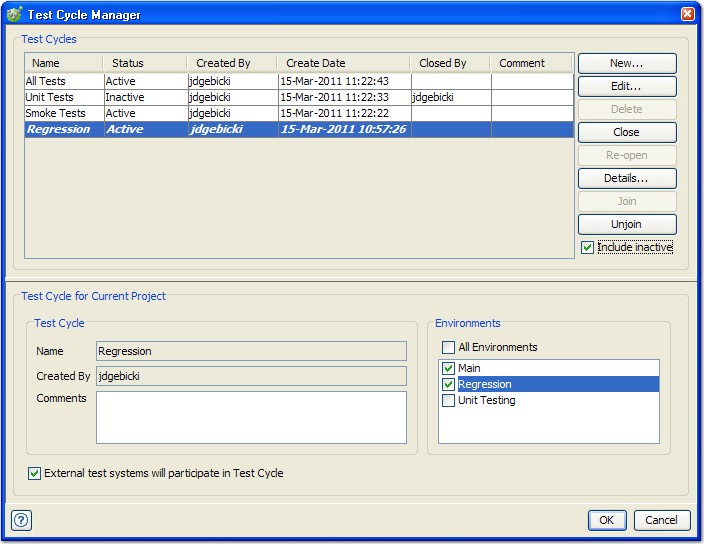
Task: Click the help question mark icon
Action: (x=21, y=520)
